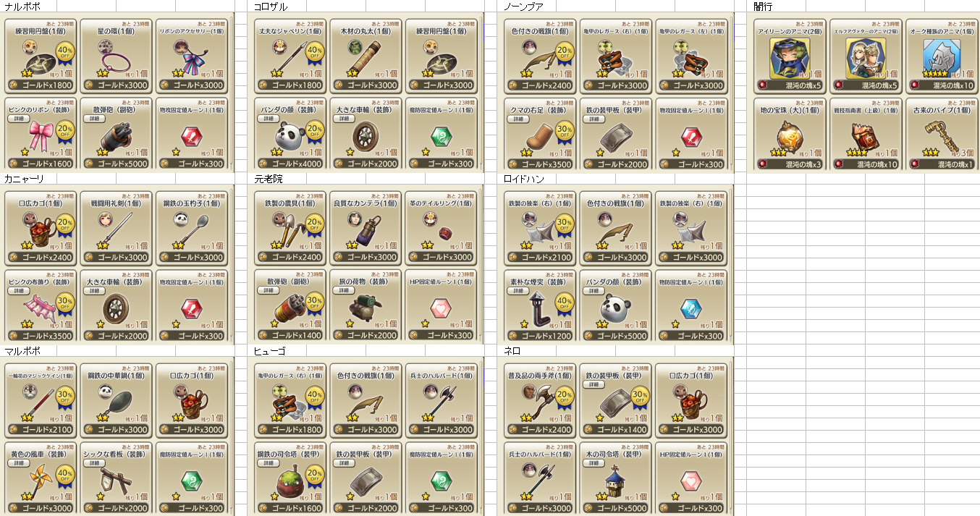Open the アイリーンのアニマ character portrait
980x516 pixels.
click(790, 58)
